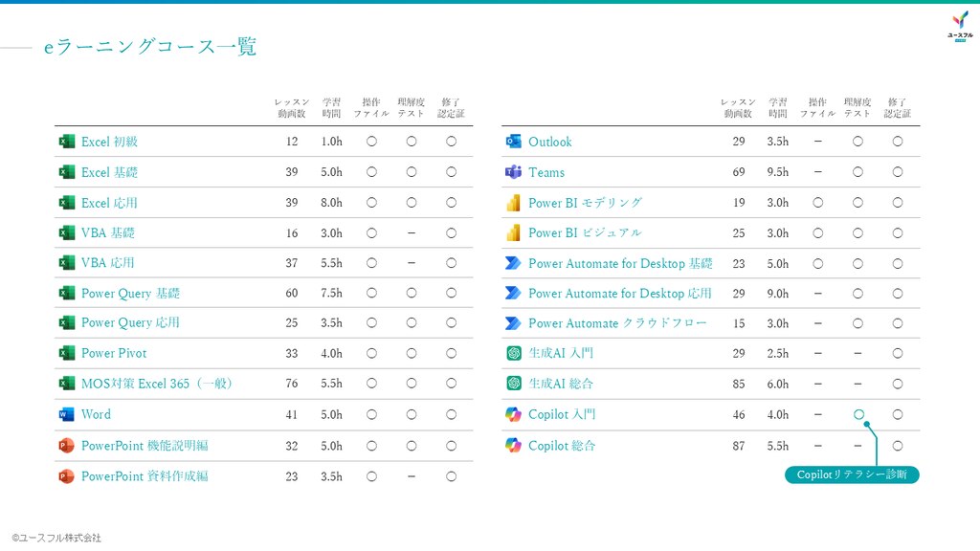980x551 pixels.
Task: Click the PowerPoint icon beside PowerPoint 資料作成編
Action: tap(66, 476)
